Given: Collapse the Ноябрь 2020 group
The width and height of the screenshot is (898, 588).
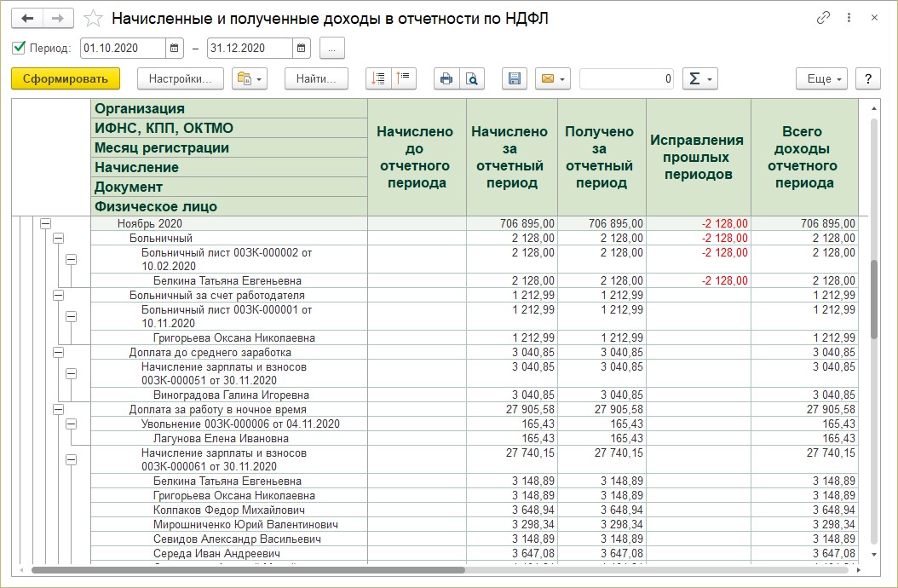Looking at the screenshot, I should tap(45, 223).
